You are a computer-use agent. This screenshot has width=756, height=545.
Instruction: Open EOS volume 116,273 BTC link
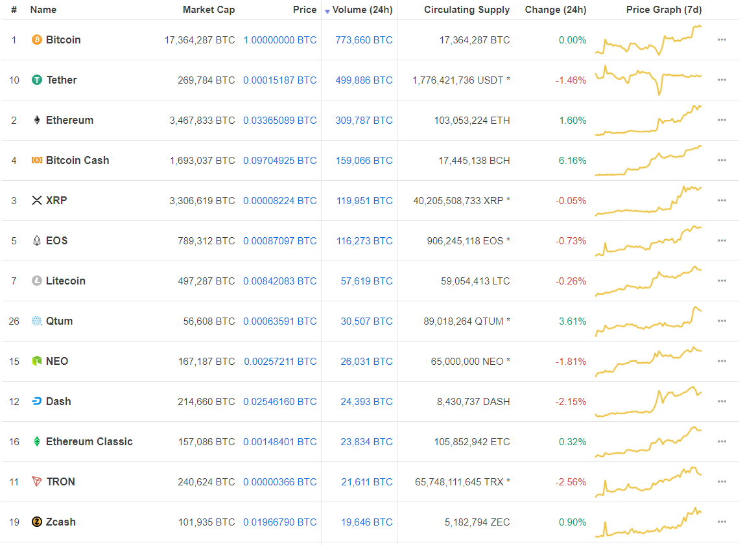[x=364, y=240]
